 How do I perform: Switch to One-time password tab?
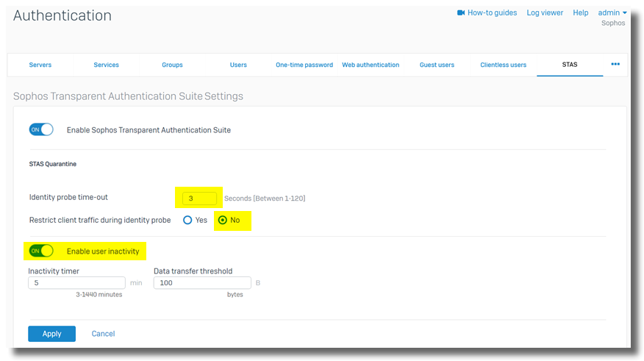tap(304, 65)
